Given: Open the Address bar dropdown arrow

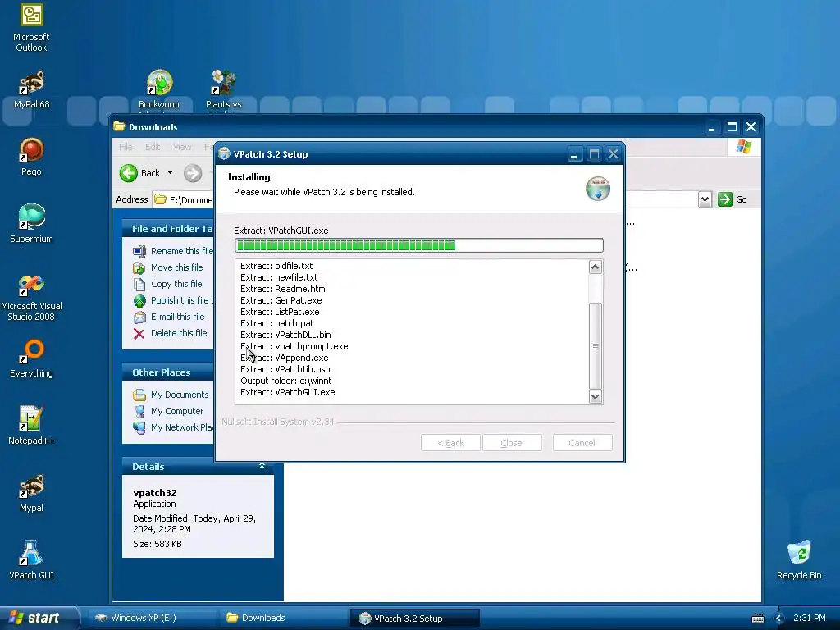Looking at the screenshot, I should tap(705, 199).
